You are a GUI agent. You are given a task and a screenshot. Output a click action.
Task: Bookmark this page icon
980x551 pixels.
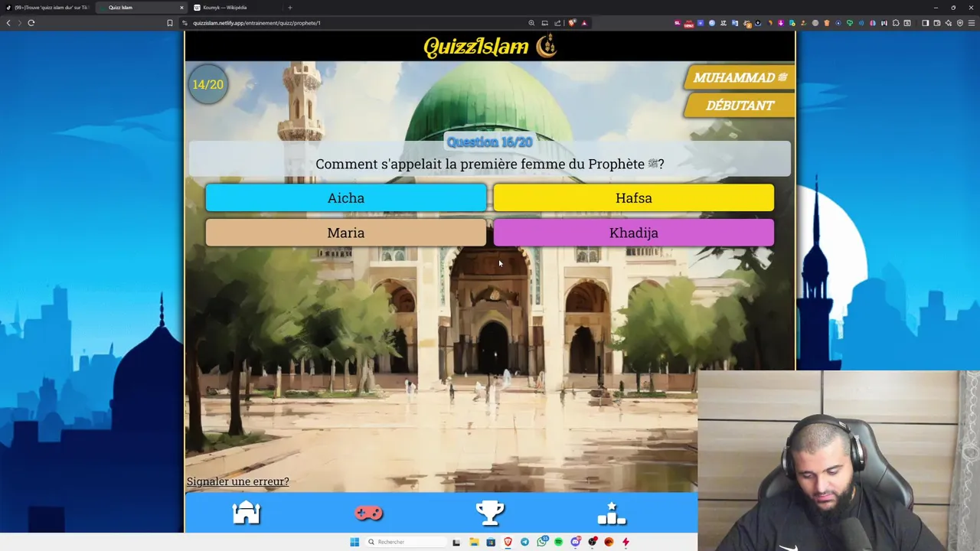tap(170, 23)
